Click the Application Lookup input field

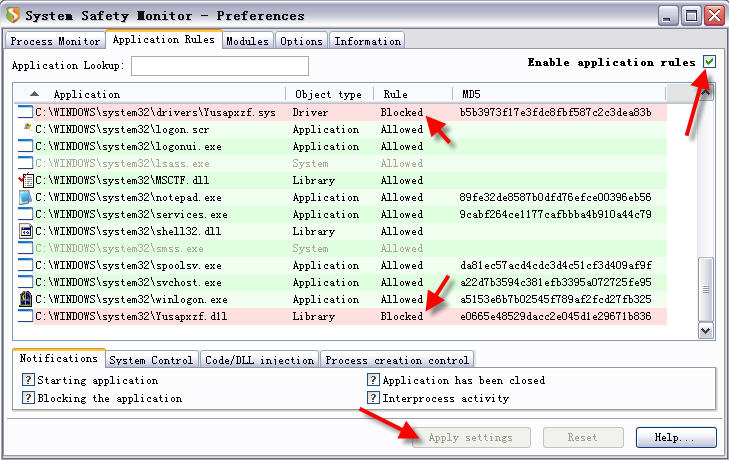220,66
